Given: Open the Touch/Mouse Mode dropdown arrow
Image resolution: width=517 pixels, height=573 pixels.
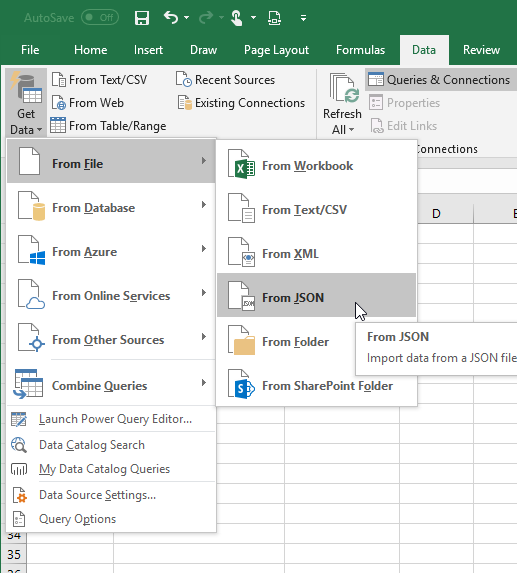Looking at the screenshot, I should coord(253,18).
